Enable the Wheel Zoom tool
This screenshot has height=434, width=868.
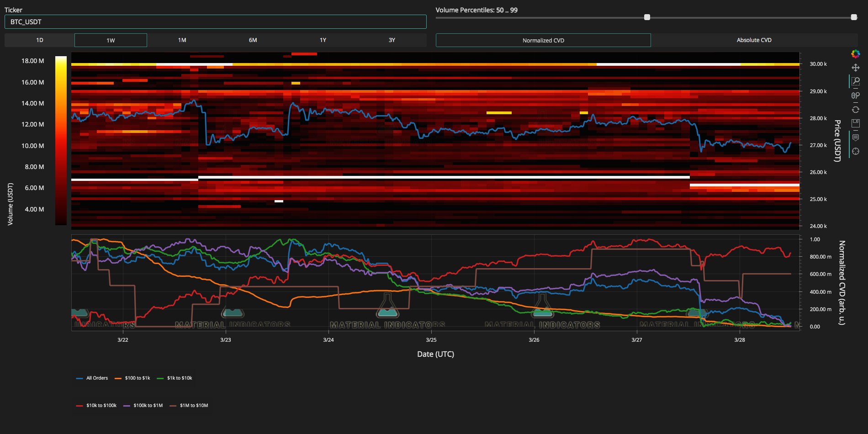point(856,95)
